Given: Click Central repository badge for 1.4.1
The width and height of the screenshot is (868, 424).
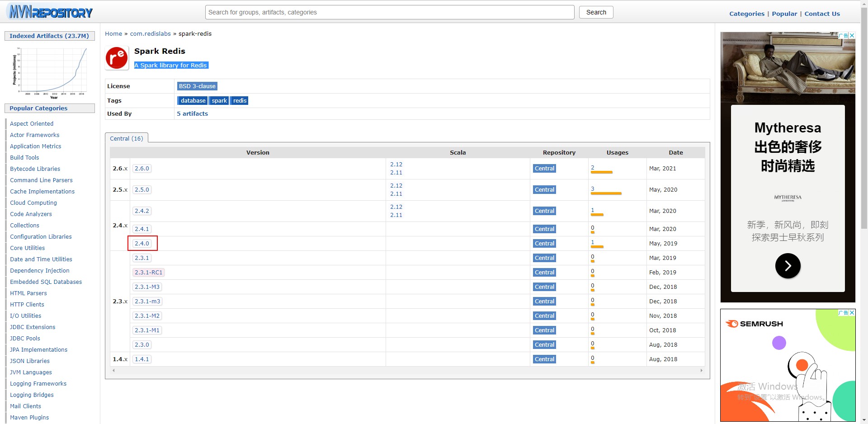Looking at the screenshot, I should click(x=544, y=359).
